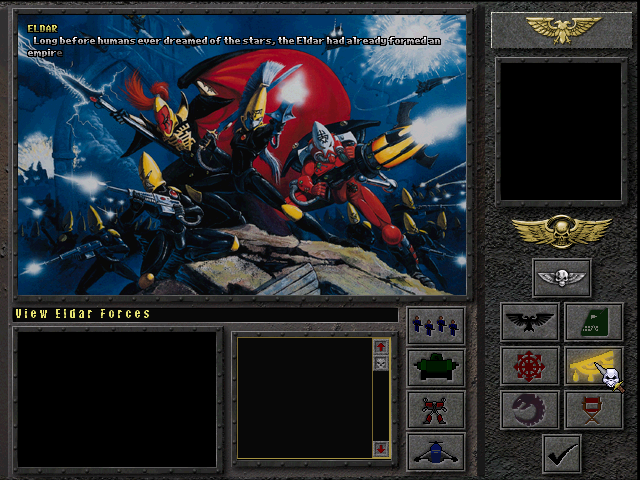This screenshot has height=480, width=640.
Task: Click the black unit portrait panel on the right
Action: tap(561, 131)
